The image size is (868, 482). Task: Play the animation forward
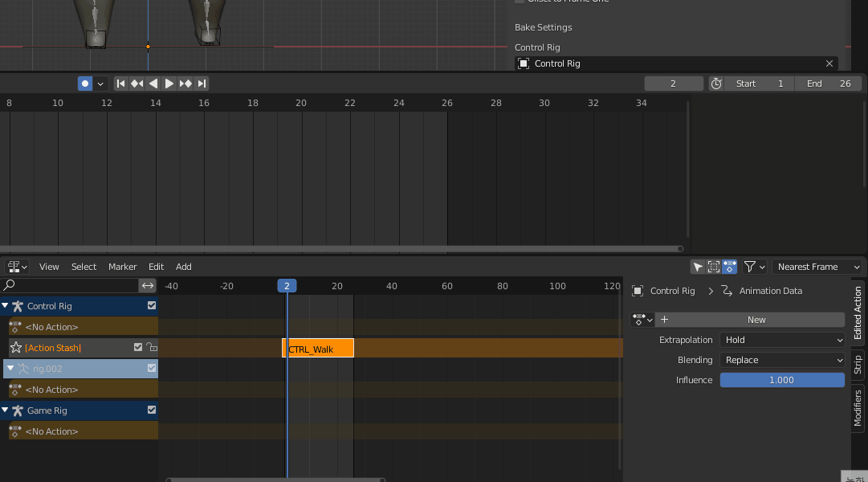[169, 84]
